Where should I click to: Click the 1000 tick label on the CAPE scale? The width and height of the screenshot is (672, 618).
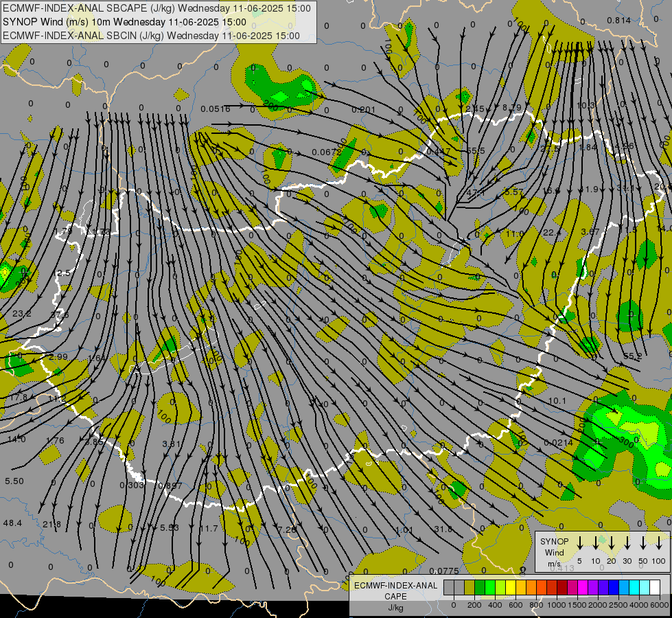pos(557,605)
